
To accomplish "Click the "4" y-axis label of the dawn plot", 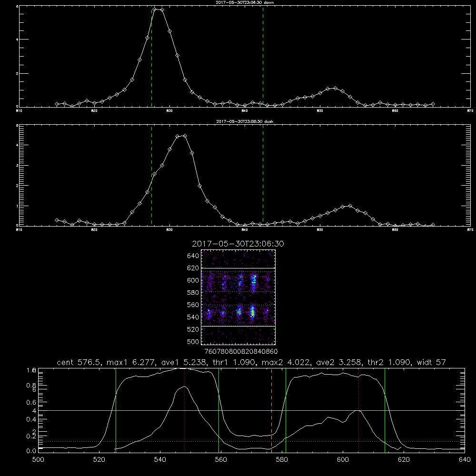I will coord(17,40).
